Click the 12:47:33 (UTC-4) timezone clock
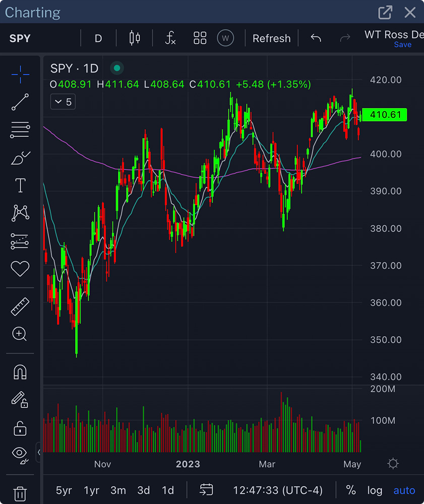Screen dimensions: 424x504 [x=278, y=490]
